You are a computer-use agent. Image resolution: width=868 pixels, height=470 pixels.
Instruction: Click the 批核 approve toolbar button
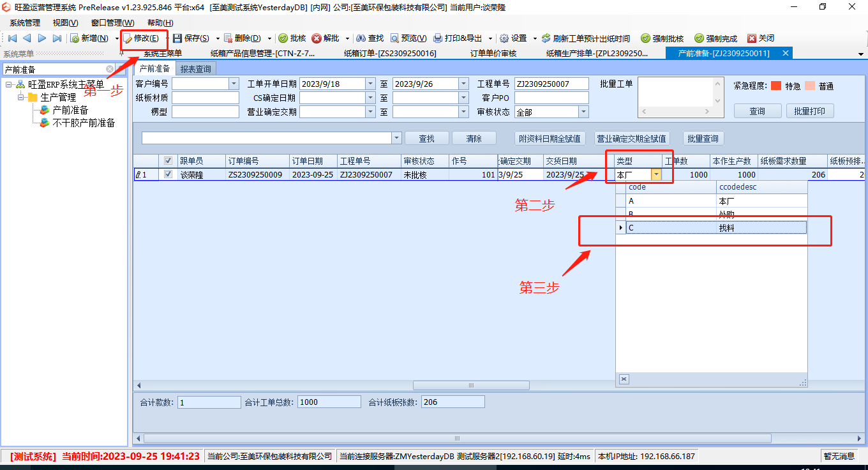pos(292,38)
